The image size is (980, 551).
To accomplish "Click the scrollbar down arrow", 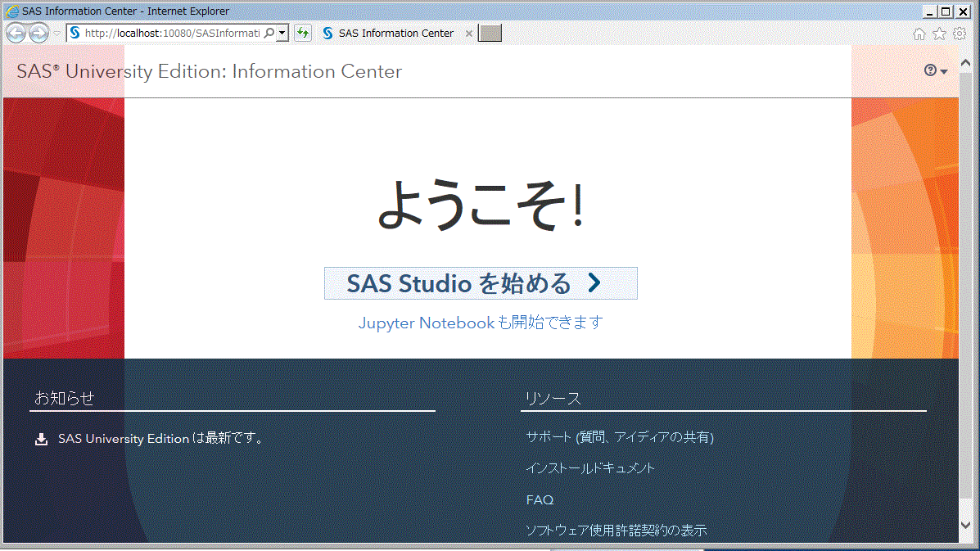I will point(965,526).
